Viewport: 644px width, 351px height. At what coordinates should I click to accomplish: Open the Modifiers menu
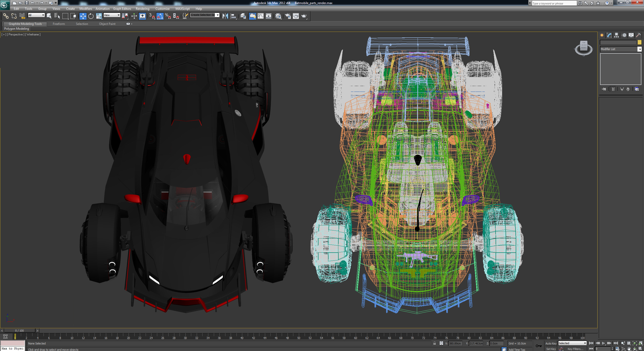click(86, 9)
